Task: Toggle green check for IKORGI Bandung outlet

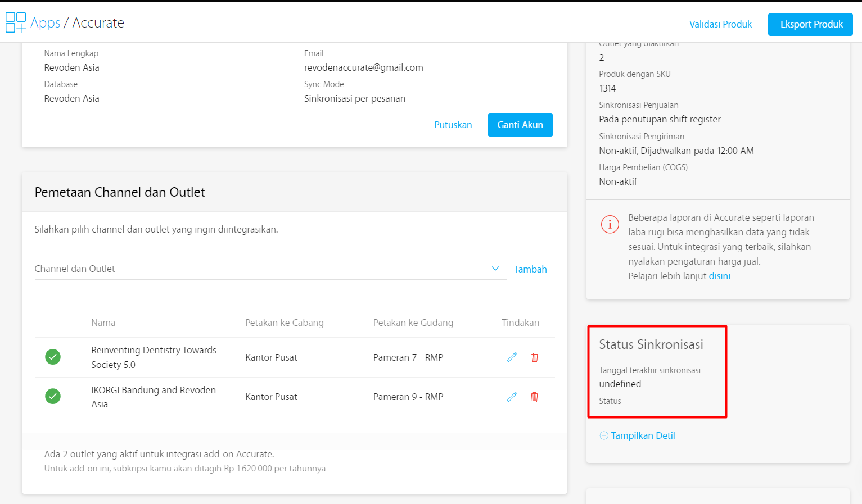Action: pyautogui.click(x=53, y=396)
